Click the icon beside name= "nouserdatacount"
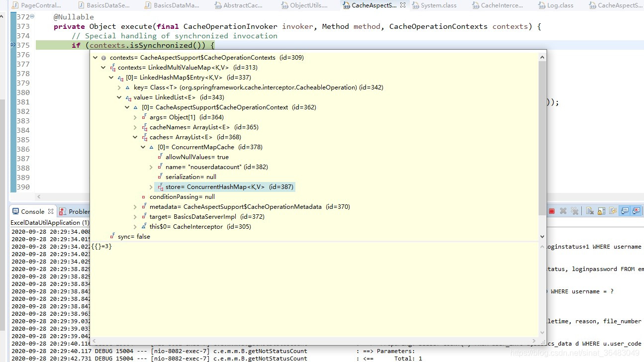The width and height of the screenshot is (644, 362). [161, 167]
